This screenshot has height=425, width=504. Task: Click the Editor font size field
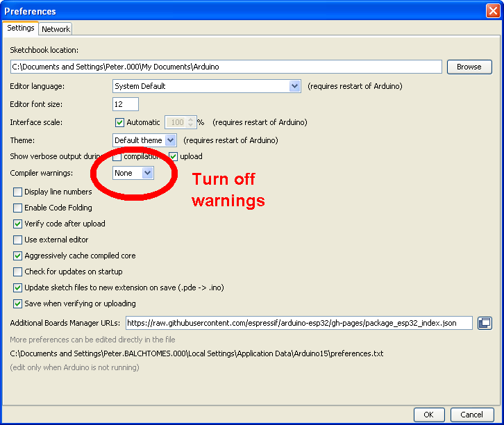pos(126,104)
